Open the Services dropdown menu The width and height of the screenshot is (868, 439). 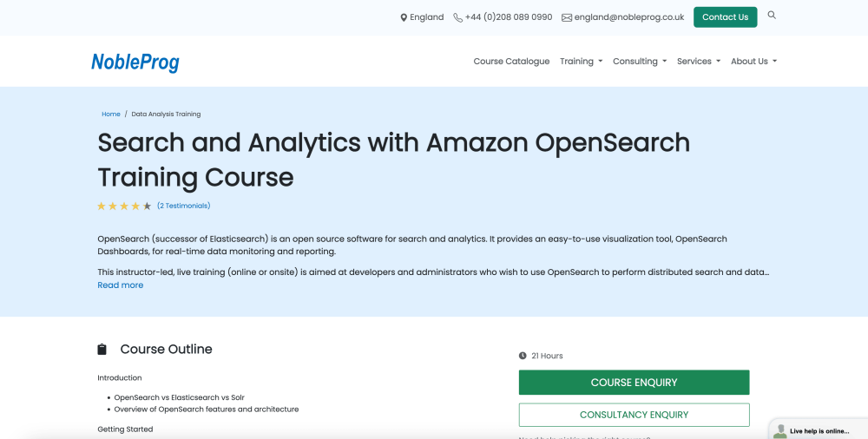(x=698, y=62)
